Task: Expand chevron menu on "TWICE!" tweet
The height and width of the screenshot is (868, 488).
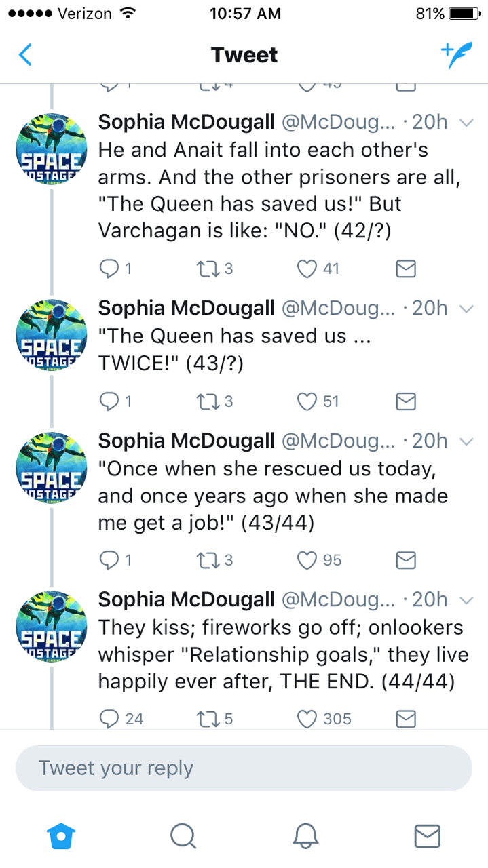Action: click(466, 309)
